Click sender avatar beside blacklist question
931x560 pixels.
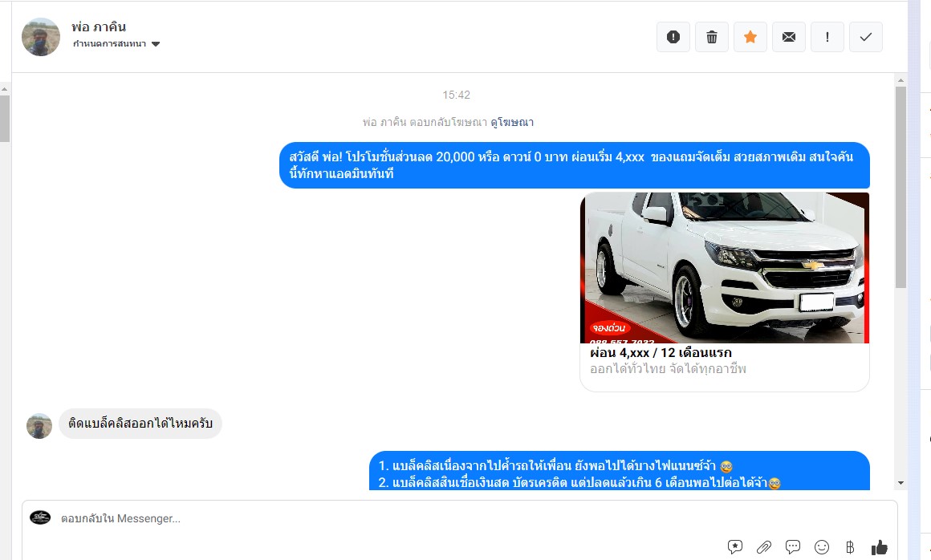coord(39,426)
